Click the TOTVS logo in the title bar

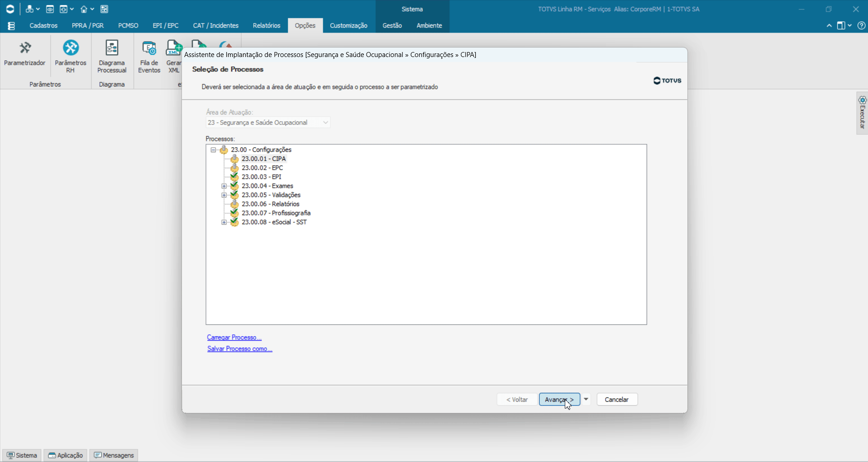[10, 9]
